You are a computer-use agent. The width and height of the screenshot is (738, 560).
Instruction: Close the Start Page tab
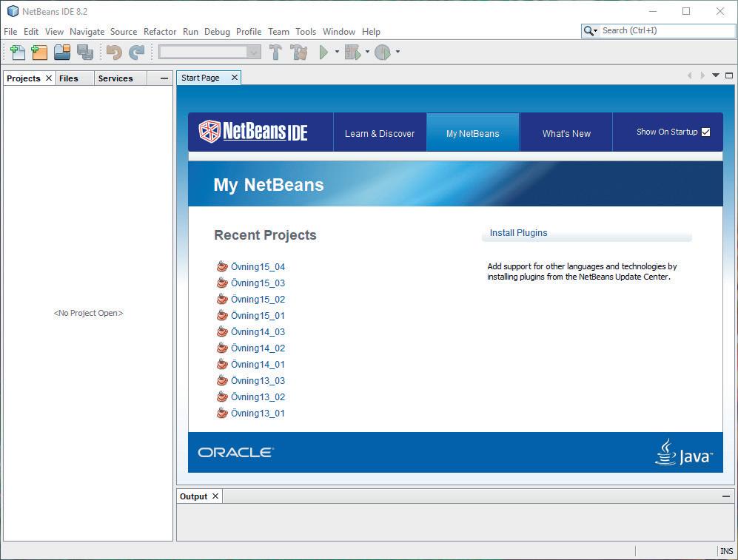[x=235, y=78]
